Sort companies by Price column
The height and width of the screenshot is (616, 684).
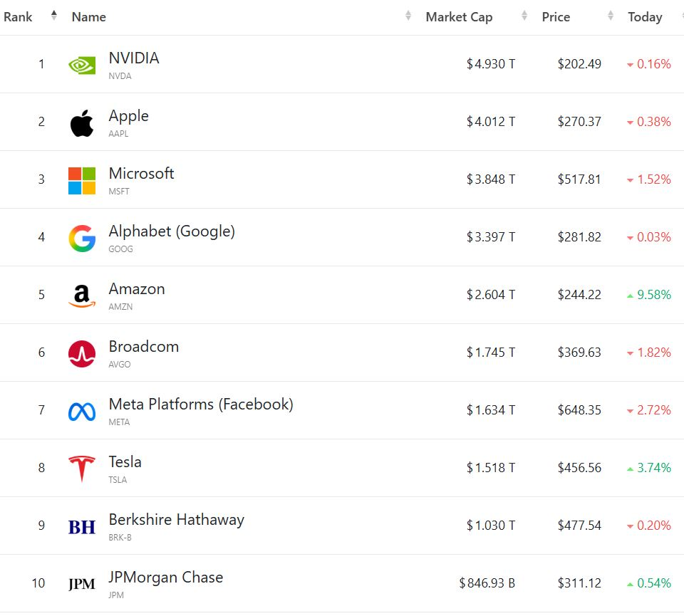coord(556,17)
